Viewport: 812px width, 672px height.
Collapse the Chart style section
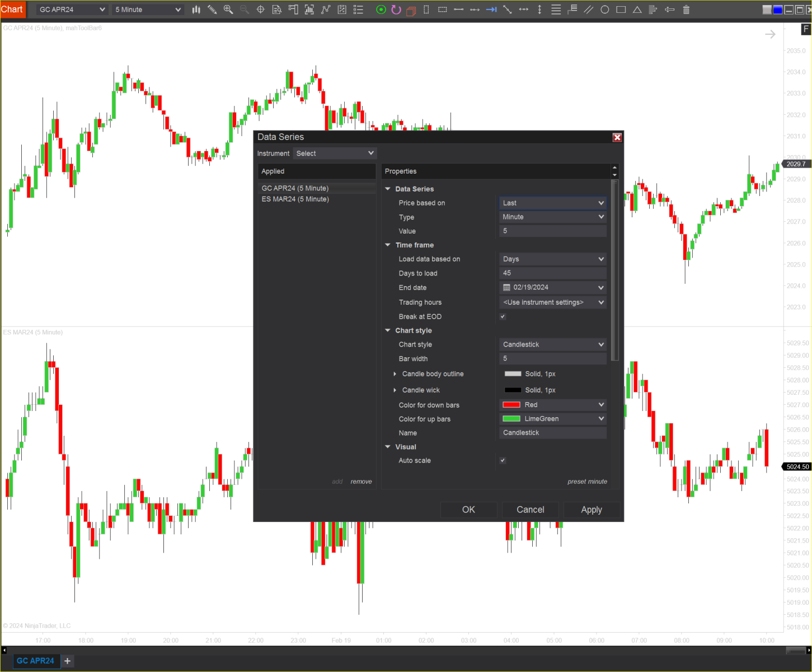click(388, 330)
